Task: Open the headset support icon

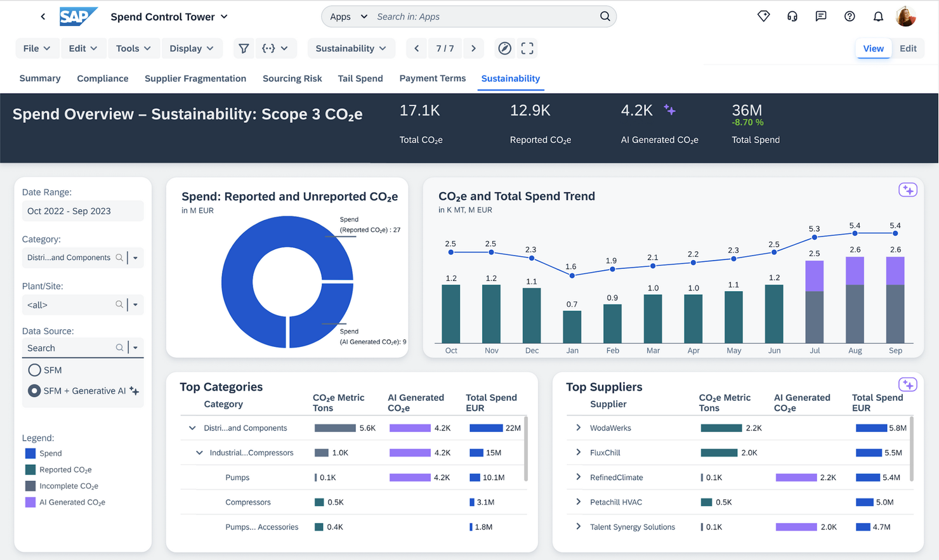Action: tap(792, 16)
